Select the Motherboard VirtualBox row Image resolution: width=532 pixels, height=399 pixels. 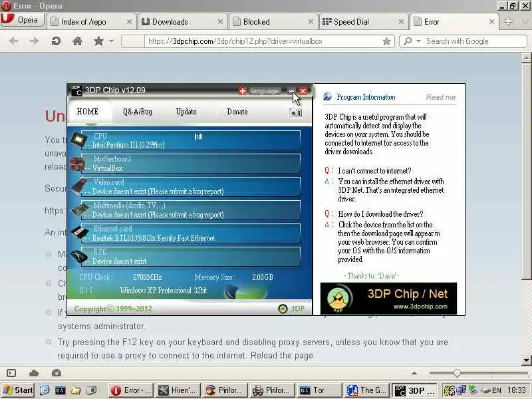[x=191, y=164]
